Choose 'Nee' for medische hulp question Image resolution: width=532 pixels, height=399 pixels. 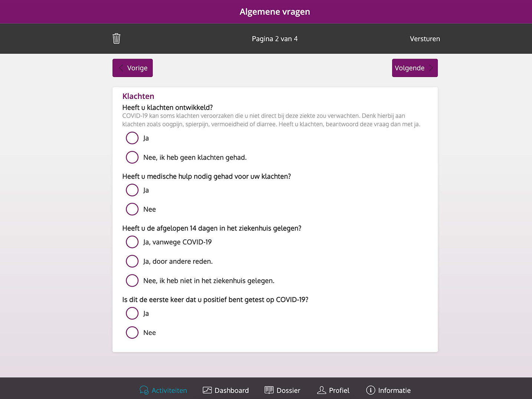[x=132, y=209]
